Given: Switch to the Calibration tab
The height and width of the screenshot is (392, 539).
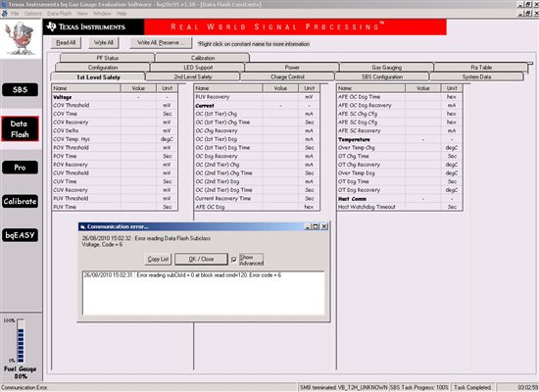Looking at the screenshot, I should [203, 58].
